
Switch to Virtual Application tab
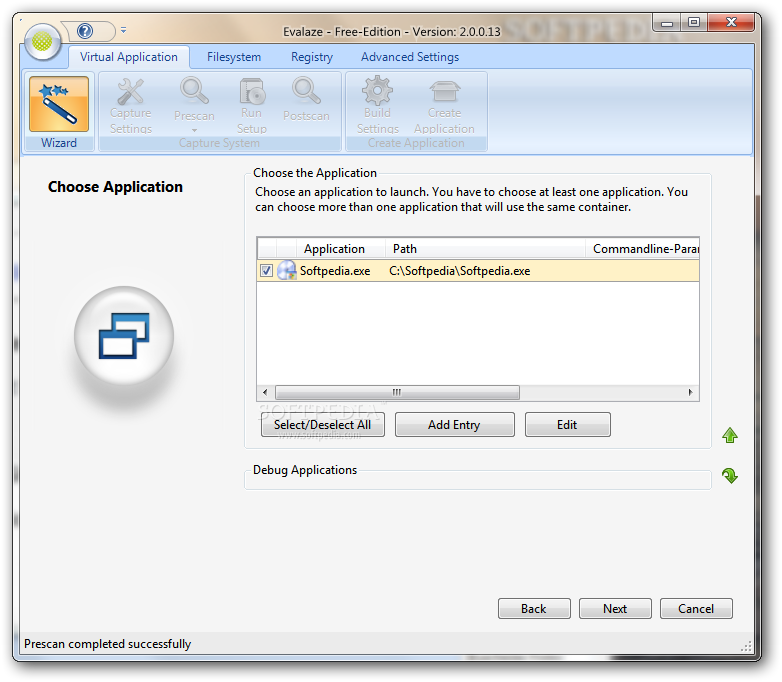click(x=129, y=57)
